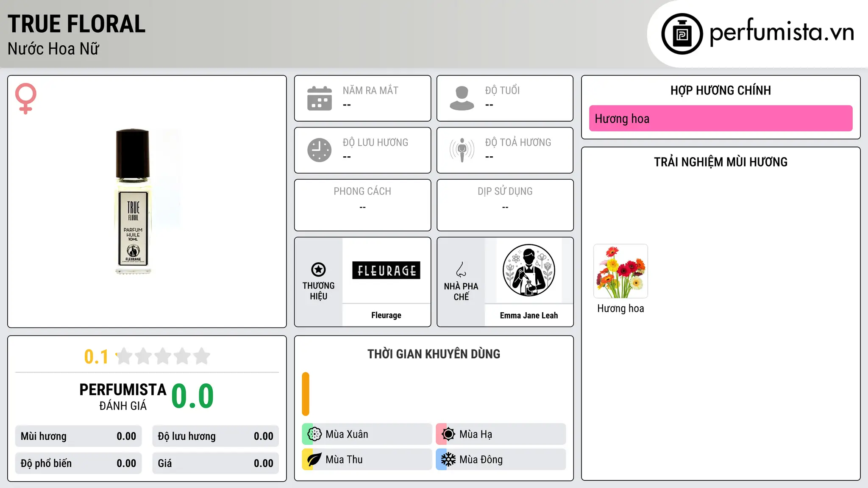The height and width of the screenshot is (488, 868).
Task: Click the Giá score row
Action: 216,463
